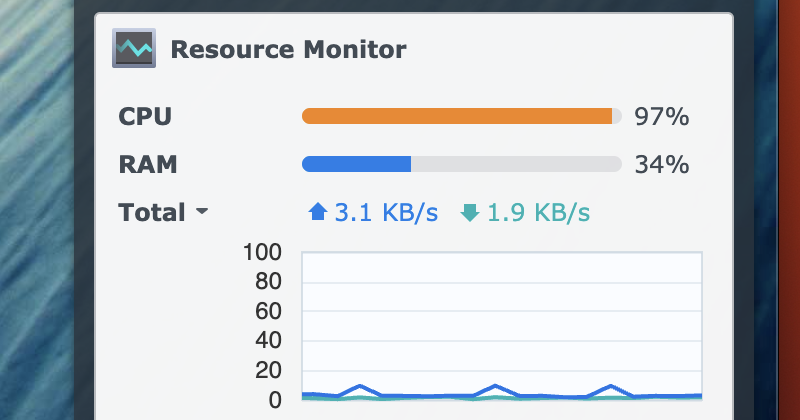The height and width of the screenshot is (420, 800).
Task: Click the 34% RAM value
Action: point(661,164)
